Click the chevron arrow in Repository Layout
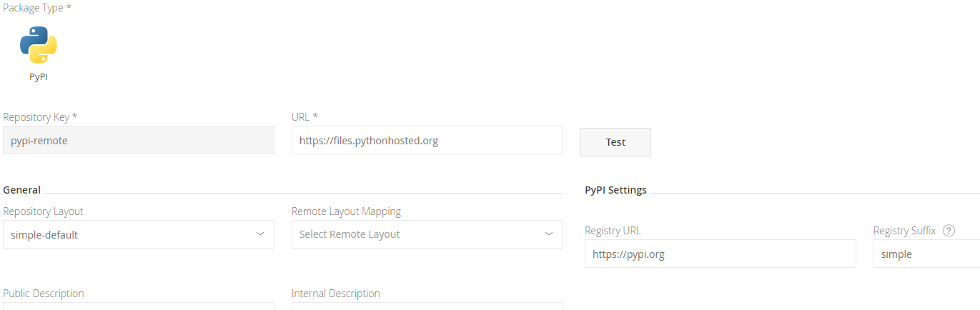This screenshot has width=980, height=310. (261, 234)
